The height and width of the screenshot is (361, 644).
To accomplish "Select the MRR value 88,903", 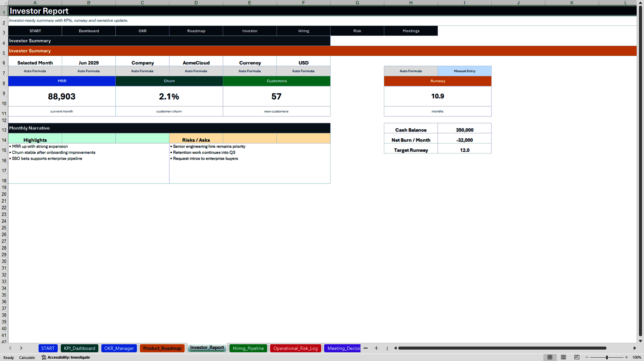I will pyautogui.click(x=62, y=96).
